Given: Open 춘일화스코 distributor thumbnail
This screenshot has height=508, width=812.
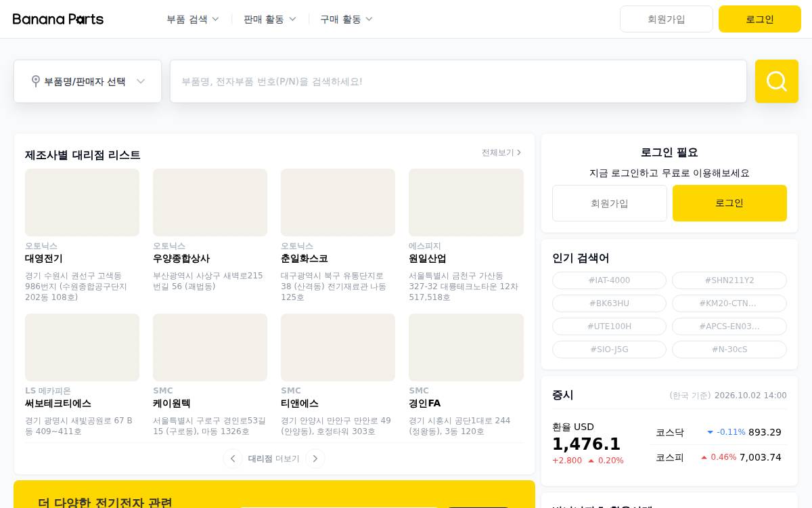Looking at the screenshot, I should pyautogui.click(x=338, y=203).
